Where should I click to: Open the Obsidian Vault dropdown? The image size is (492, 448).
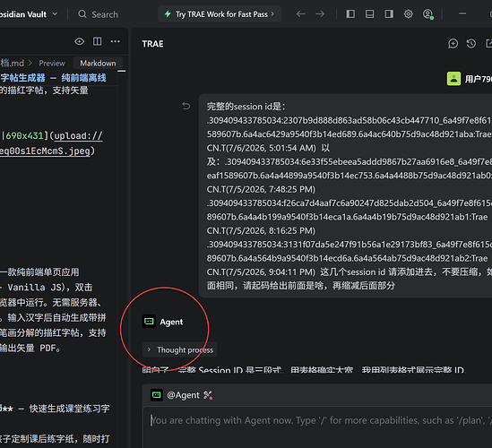[29, 14]
